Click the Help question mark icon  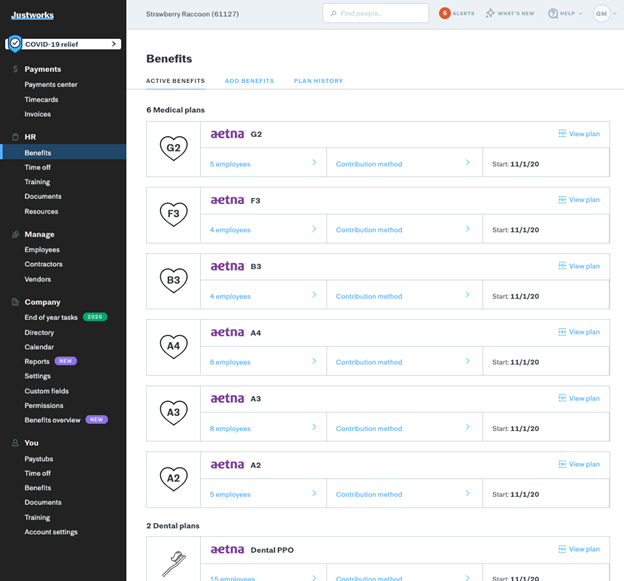point(553,14)
